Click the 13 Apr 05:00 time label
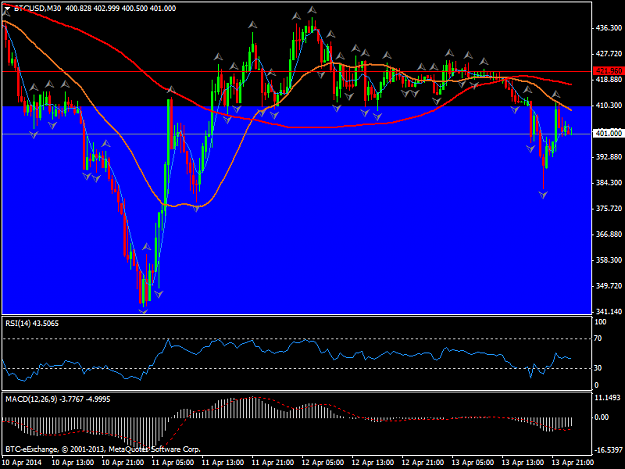The width and height of the screenshot is (625, 469). pyautogui.click(x=473, y=462)
